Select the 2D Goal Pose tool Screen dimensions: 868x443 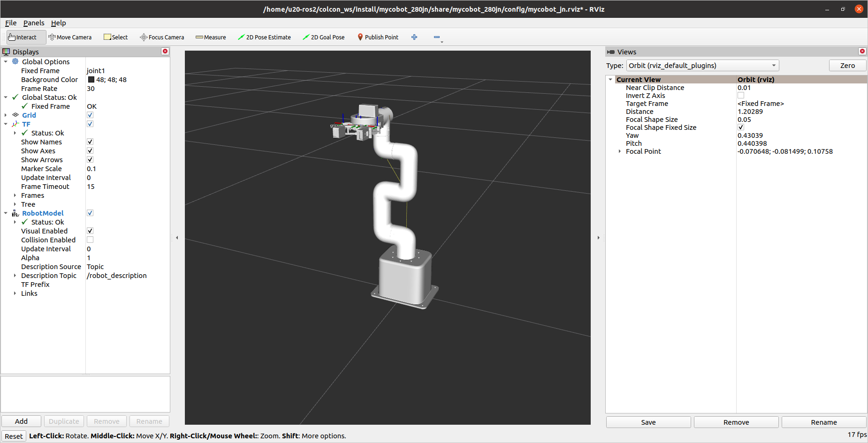[x=323, y=37]
